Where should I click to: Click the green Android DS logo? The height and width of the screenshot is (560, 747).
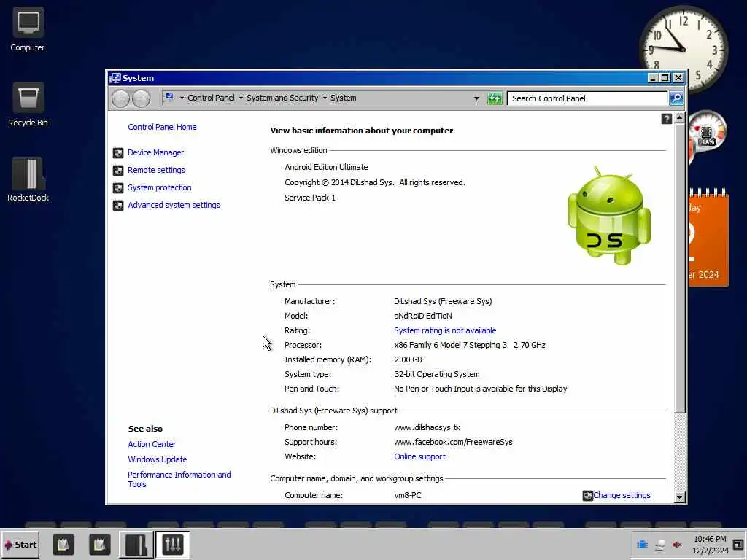tap(609, 216)
